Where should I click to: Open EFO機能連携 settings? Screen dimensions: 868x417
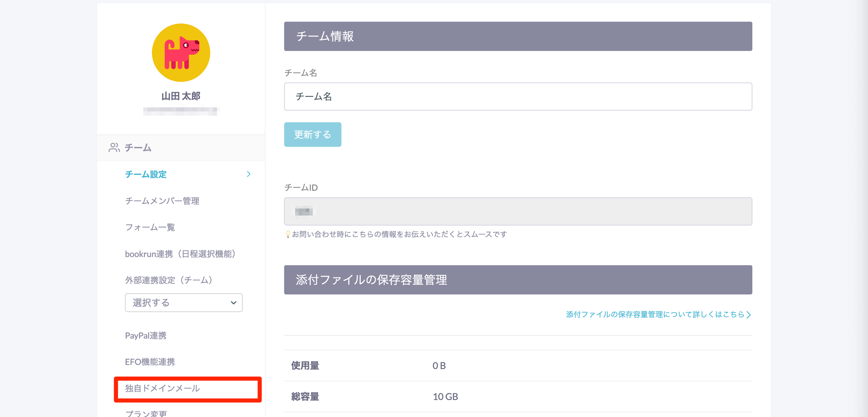(150, 362)
